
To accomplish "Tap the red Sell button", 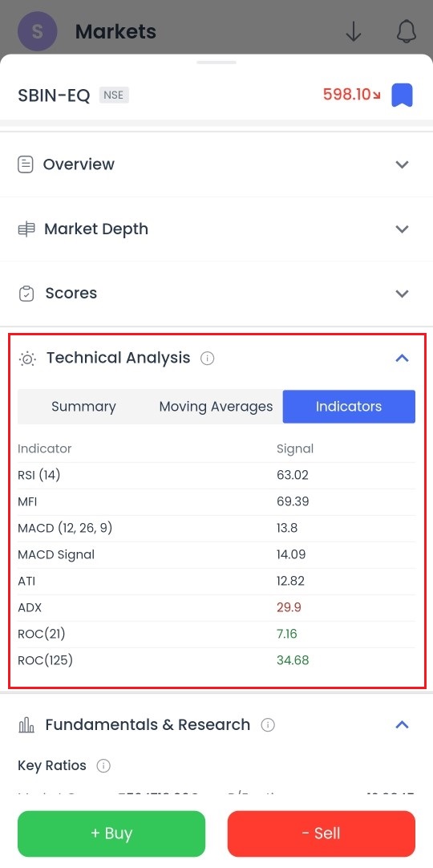I will tap(322, 834).
